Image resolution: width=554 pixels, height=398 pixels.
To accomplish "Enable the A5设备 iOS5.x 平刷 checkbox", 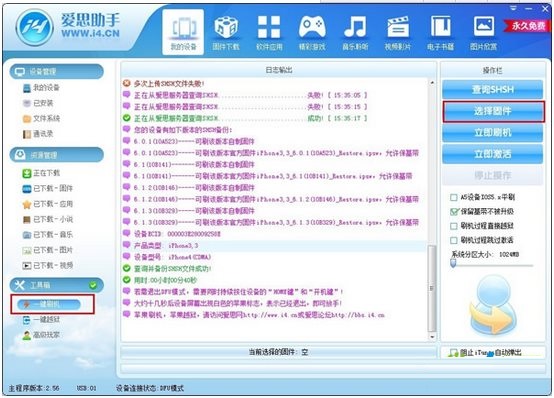I will click(454, 197).
